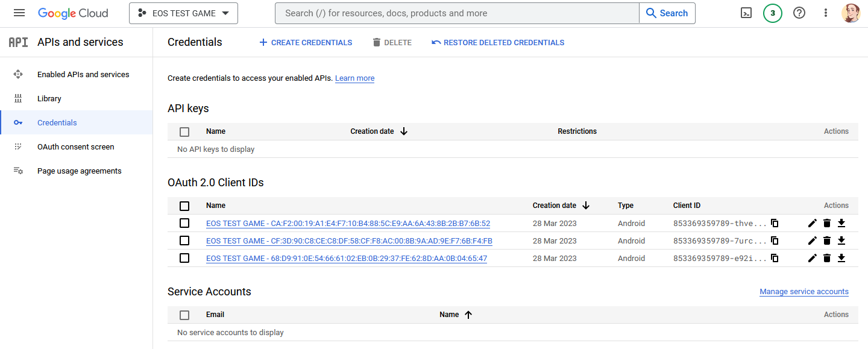Open the Library section in the sidebar
868x349 pixels.
click(x=49, y=98)
